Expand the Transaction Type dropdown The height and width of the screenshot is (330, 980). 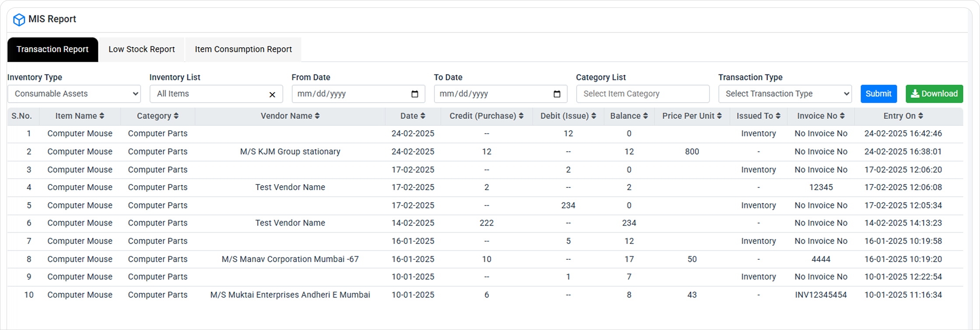(785, 94)
